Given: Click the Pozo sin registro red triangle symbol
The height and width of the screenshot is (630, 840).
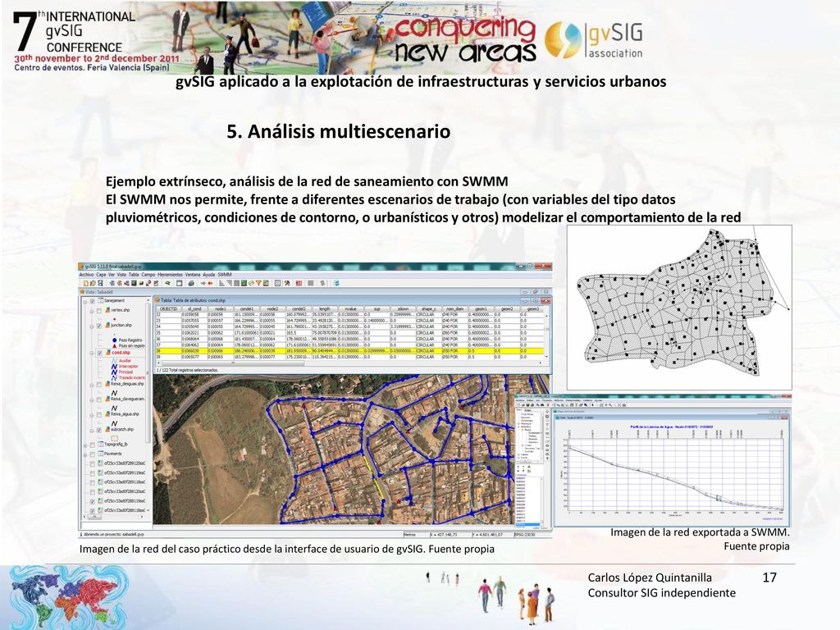Looking at the screenshot, I should point(115,346).
